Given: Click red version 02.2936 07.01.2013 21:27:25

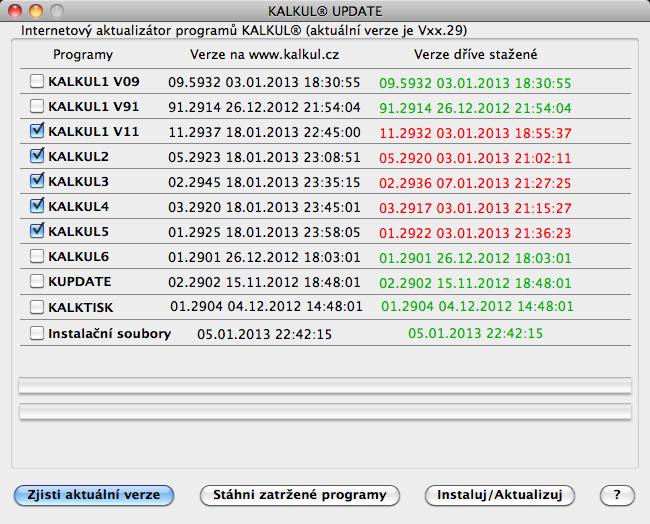Looking at the screenshot, I should click(475, 183).
